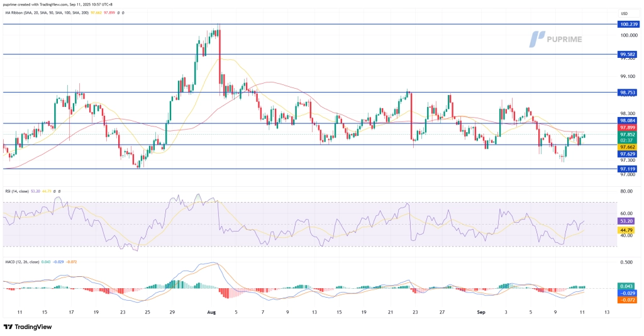Image resolution: width=644 pixels, height=336 pixels.
Task: Click the 100.000 price axis tick
Action: 629,35
